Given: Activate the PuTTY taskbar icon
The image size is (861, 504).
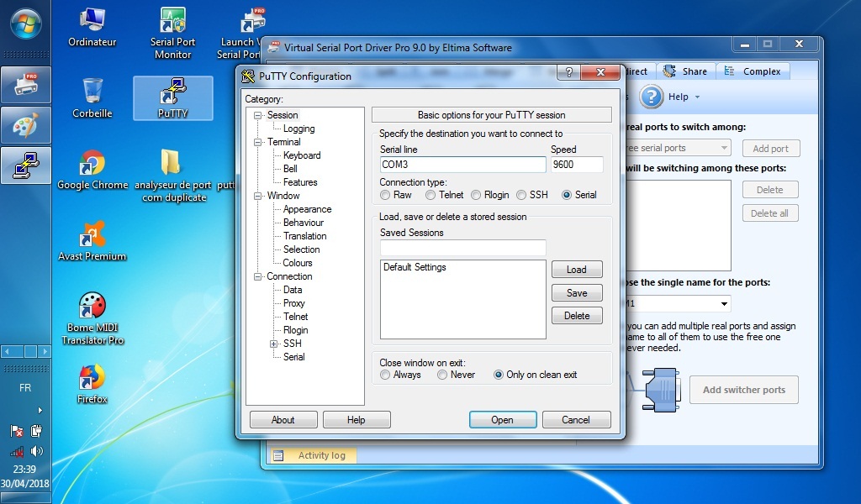Looking at the screenshot, I should coord(26,165).
